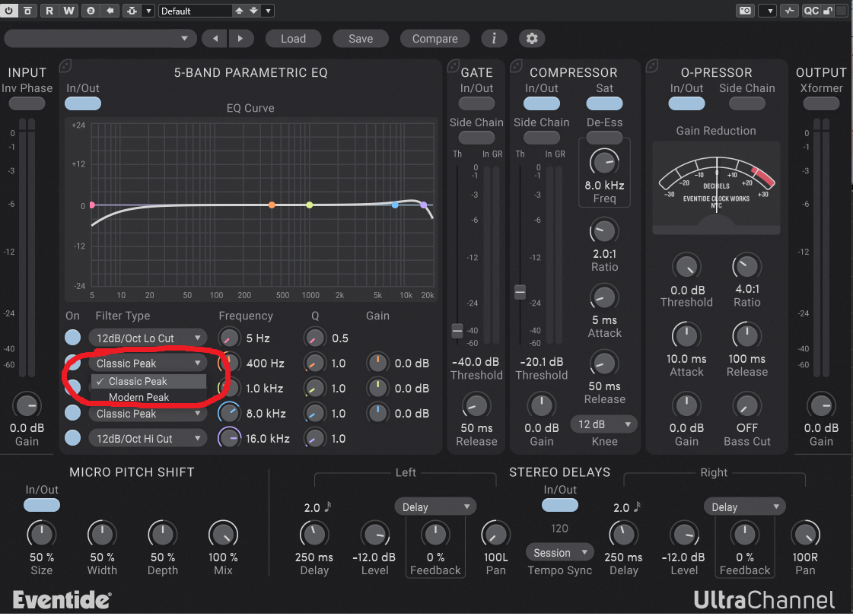Click the O-Pressor gain reduction VU meter
The width and height of the screenshot is (853, 616).
716,188
